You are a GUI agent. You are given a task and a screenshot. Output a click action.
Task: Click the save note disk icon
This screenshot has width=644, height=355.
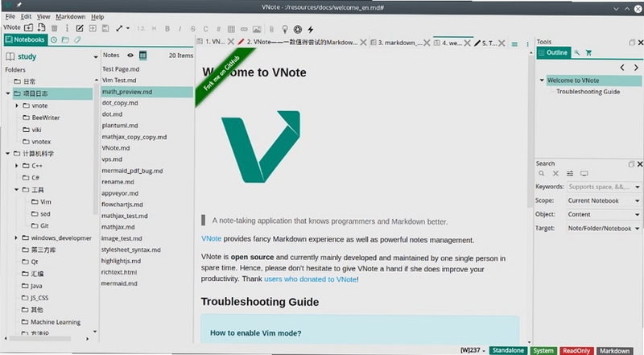tap(105, 28)
